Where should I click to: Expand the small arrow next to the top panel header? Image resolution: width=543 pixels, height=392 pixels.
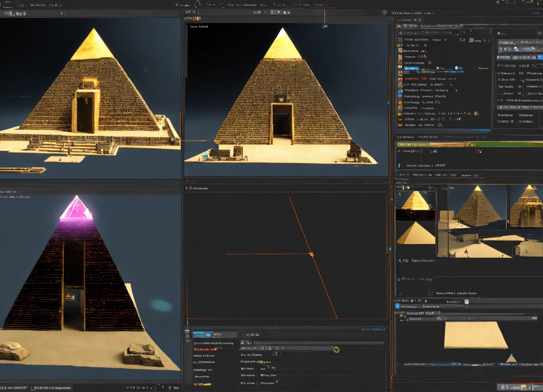pos(423,20)
